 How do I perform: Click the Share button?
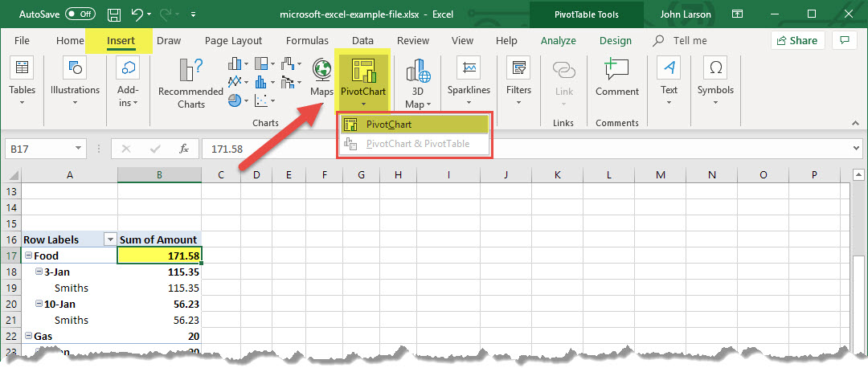pos(797,41)
